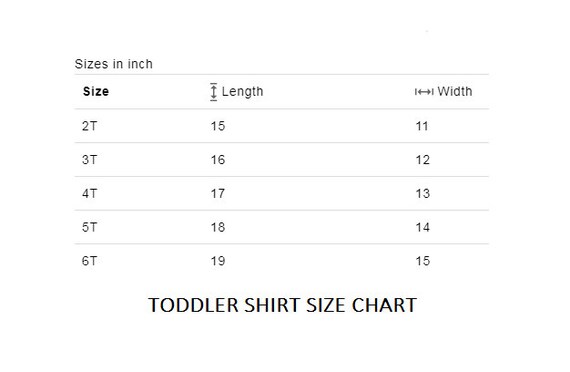Click the horizontal Width arrow icon
Image resolution: width=570 pixels, height=372 pixels.
pos(424,92)
